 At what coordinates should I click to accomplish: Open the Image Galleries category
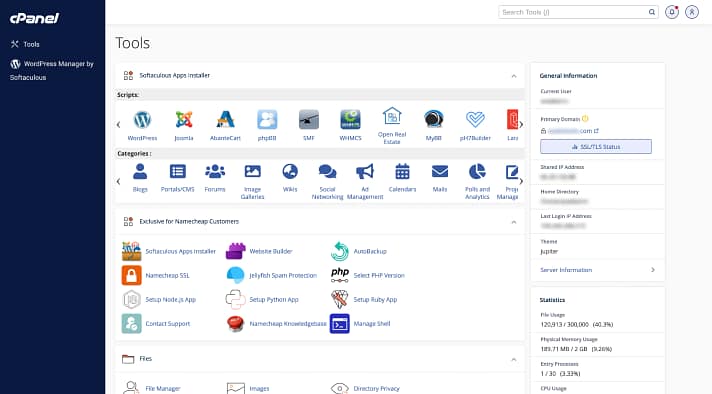pos(252,172)
